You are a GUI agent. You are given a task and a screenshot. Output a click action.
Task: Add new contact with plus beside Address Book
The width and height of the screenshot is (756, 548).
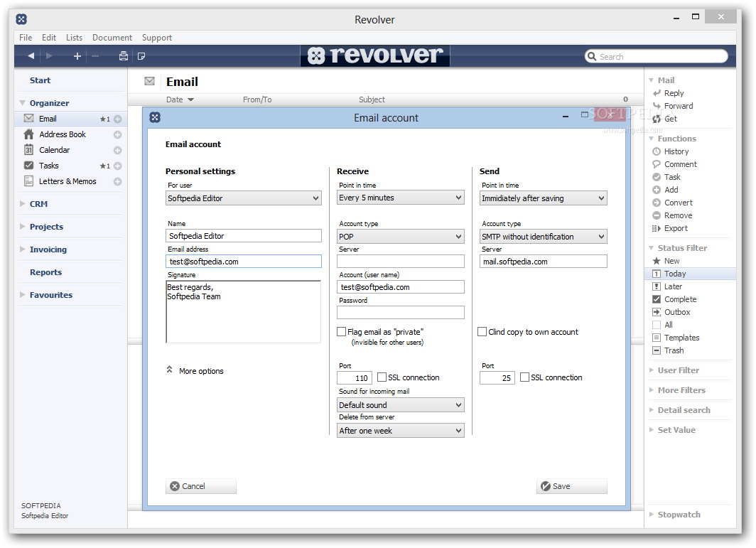click(x=117, y=134)
